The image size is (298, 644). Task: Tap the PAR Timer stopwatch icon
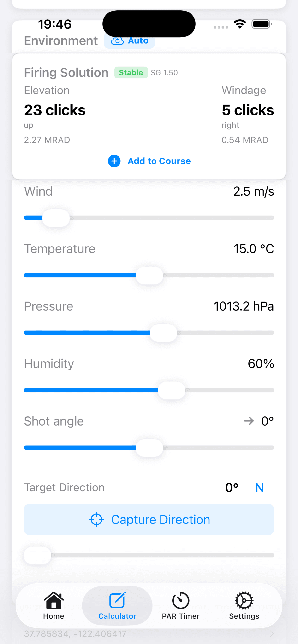tap(181, 600)
